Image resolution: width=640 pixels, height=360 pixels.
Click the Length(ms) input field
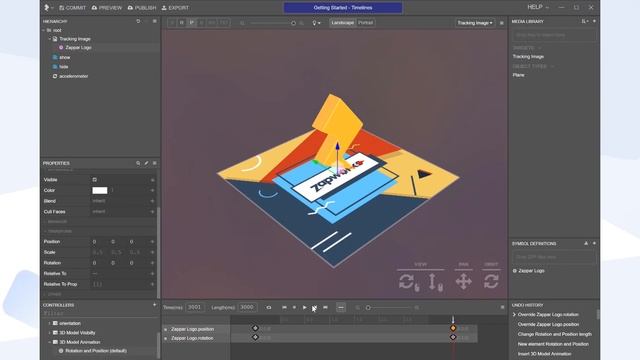click(247, 307)
